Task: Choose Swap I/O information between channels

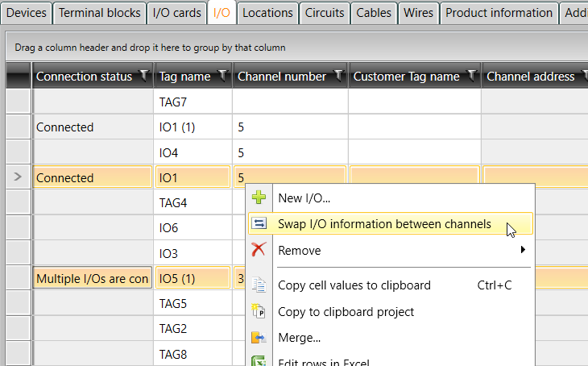Action: point(384,224)
